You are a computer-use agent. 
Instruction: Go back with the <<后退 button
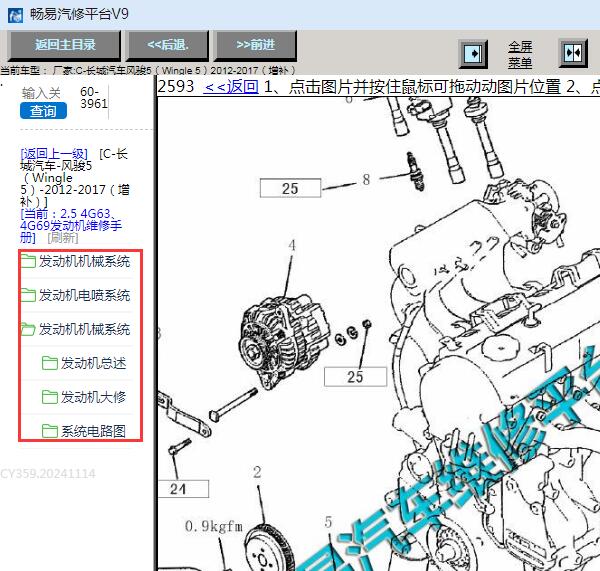168,46
